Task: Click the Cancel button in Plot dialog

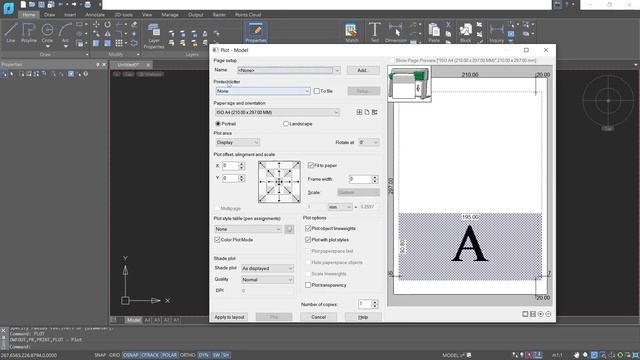Action: [x=318, y=317]
